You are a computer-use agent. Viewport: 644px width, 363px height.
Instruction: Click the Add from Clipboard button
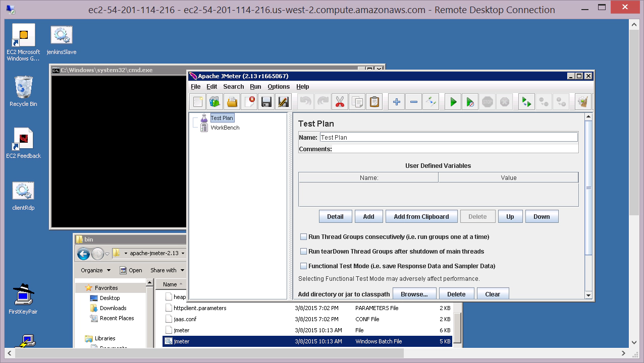[421, 216]
